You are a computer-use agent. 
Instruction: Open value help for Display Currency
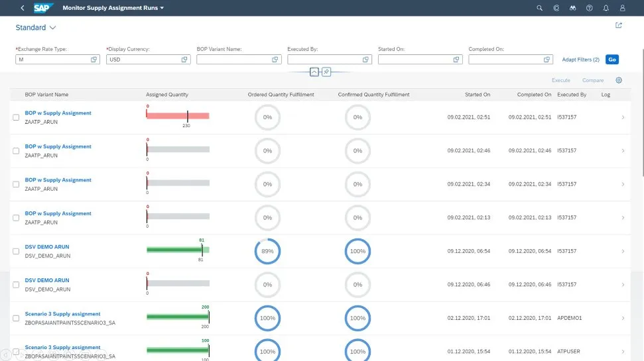point(184,60)
